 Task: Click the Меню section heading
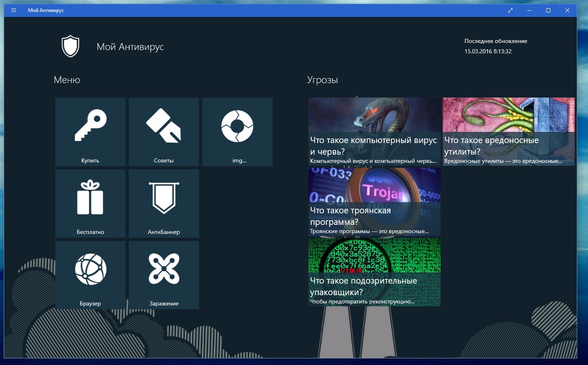pos(67,80)
